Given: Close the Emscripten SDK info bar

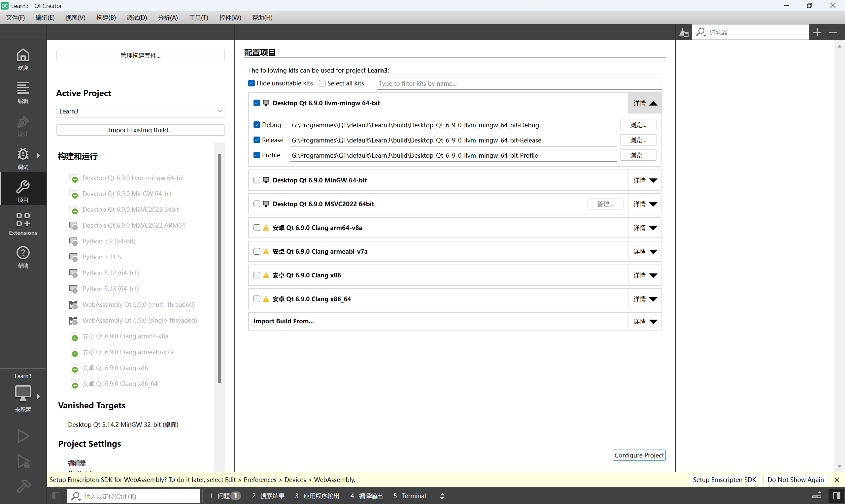Looking at the screenshot, I should tap(837, 480).
